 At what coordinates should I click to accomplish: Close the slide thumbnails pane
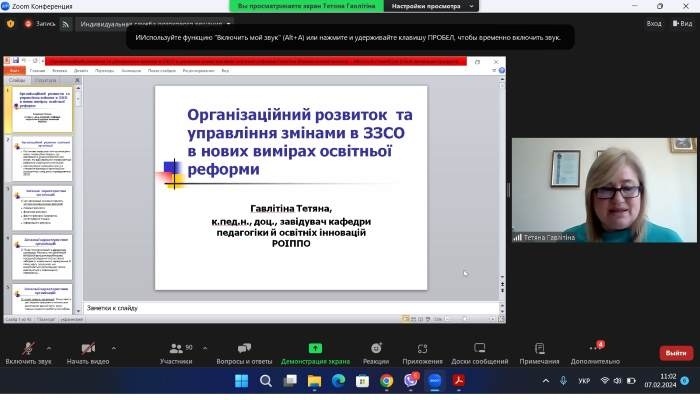point(77,80)
